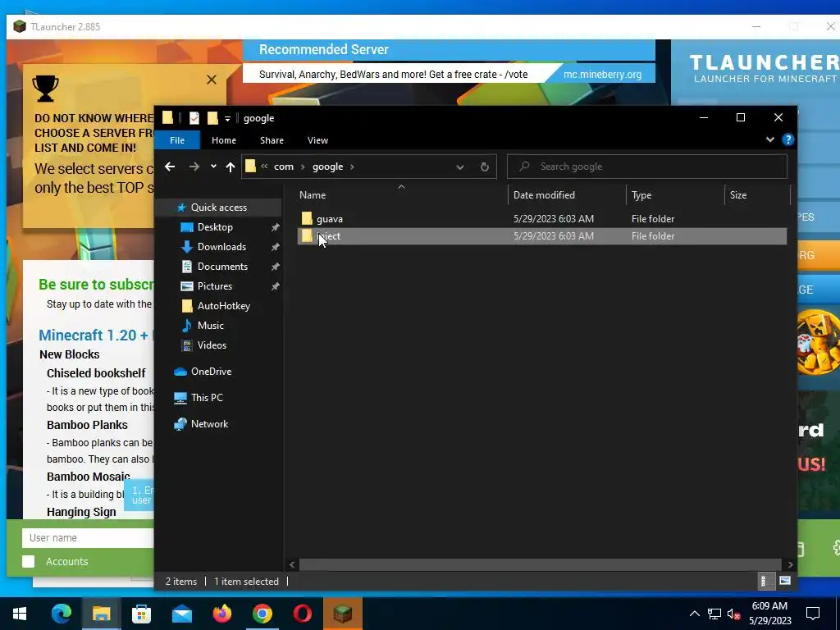
Task: Open Music in navigation pane
Action: tap(210, 326)
